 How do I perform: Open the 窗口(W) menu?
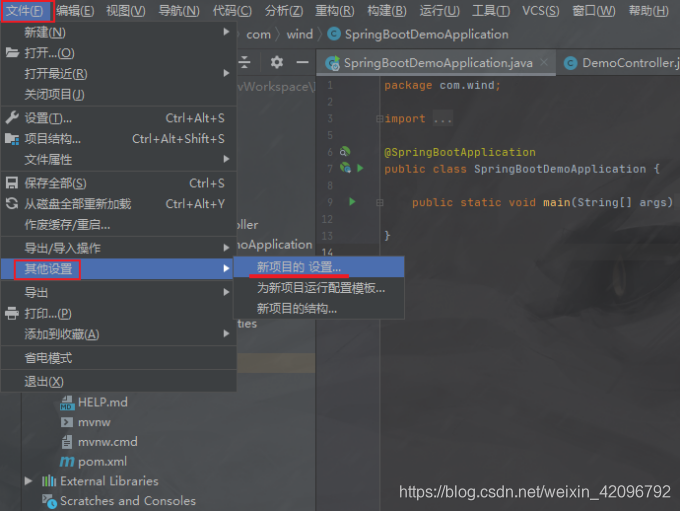tap(594, 10)
